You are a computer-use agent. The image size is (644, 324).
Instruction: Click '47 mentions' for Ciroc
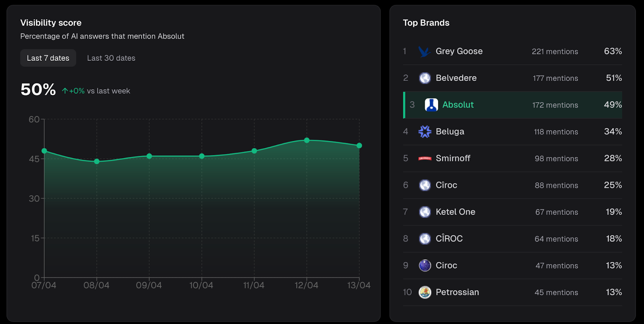tap(557, 266)
